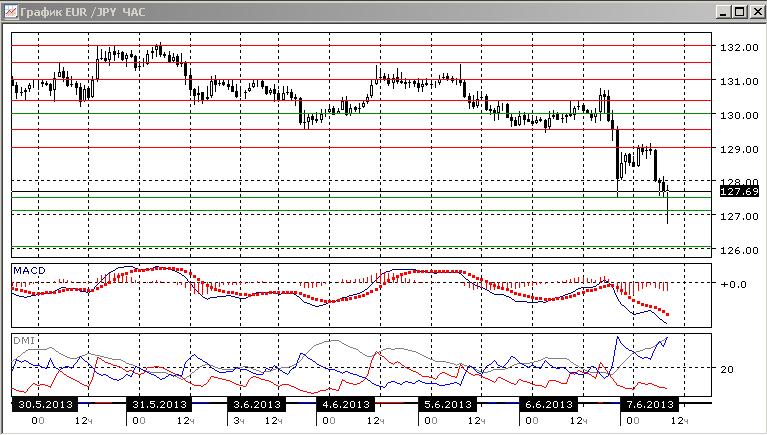The image size is (767, 435).
Task: Maximize the EUR/JPY chart window
Action: (740, 12)
